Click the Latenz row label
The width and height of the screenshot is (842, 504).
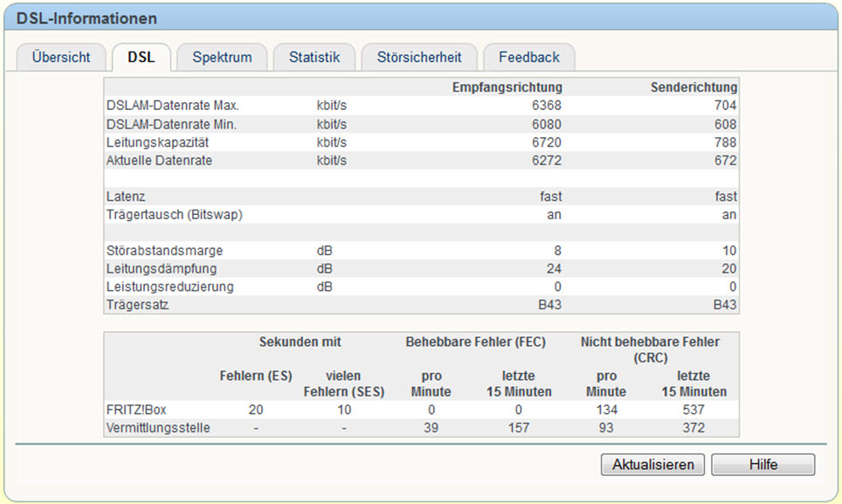(x=126, y=197)
